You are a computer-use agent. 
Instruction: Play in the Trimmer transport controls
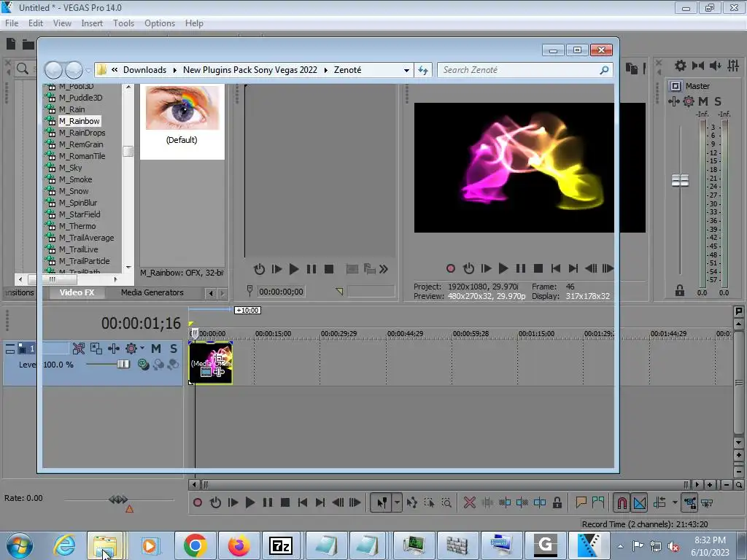point(294,269)
